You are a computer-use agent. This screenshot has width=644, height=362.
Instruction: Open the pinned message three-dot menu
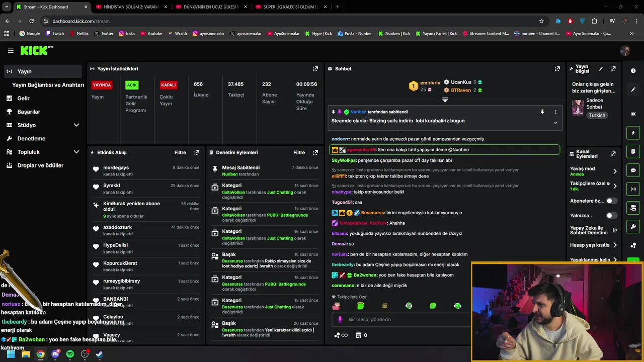coord(556,112)
